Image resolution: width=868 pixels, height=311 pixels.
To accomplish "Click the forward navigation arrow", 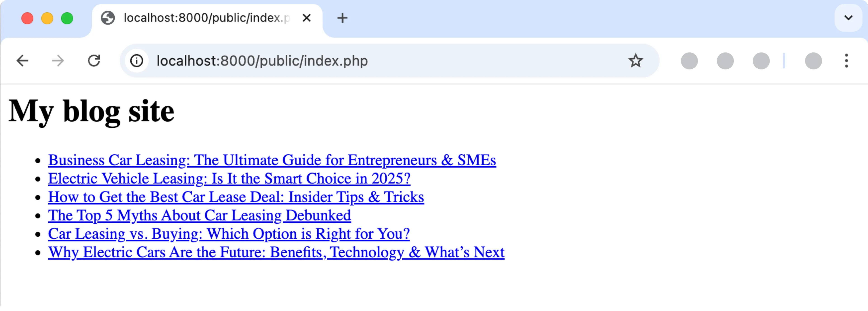I will point(58,61).
